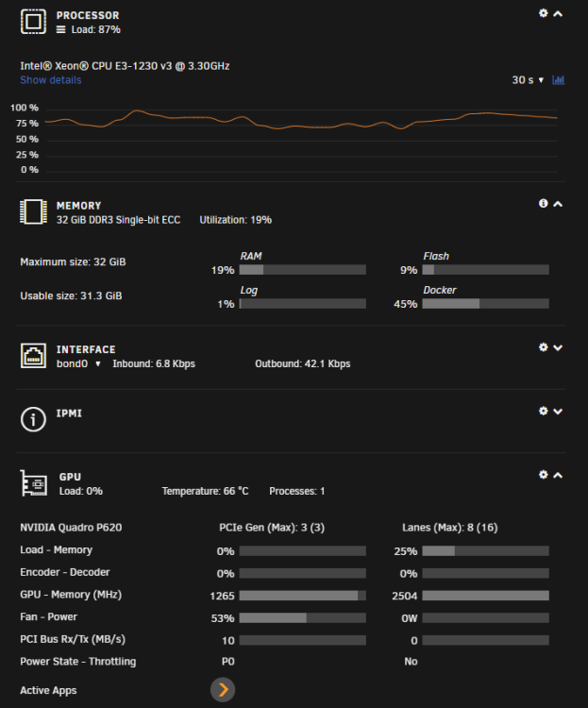Image resolution: width=588 pixels, height=708 pixels.
Task: Click the GPU clock 1265 bar
Action: (x=303, y=596)
